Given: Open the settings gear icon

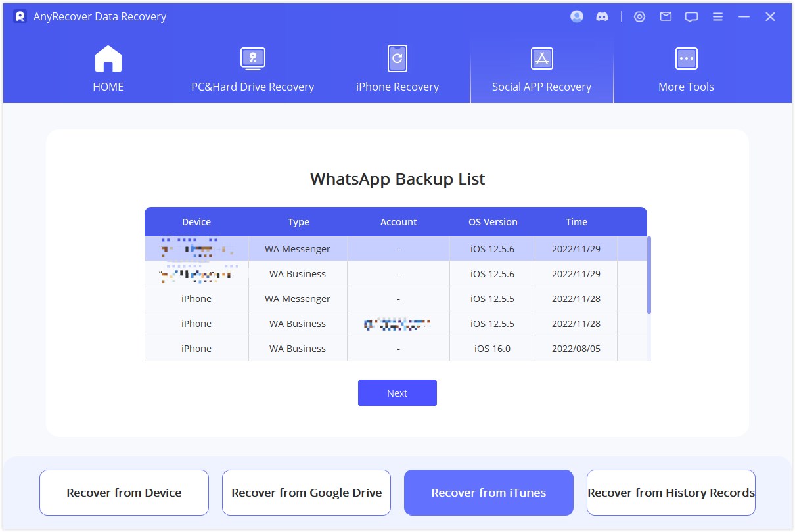Looking at the screenshot, I should tap(639, 16).
